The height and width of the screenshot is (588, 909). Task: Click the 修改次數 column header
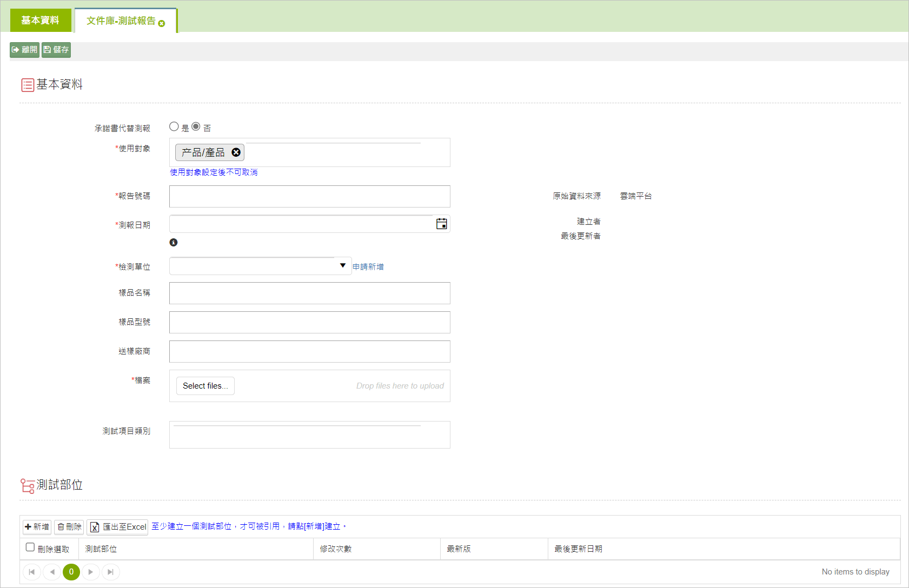click(x=377, y=549)
